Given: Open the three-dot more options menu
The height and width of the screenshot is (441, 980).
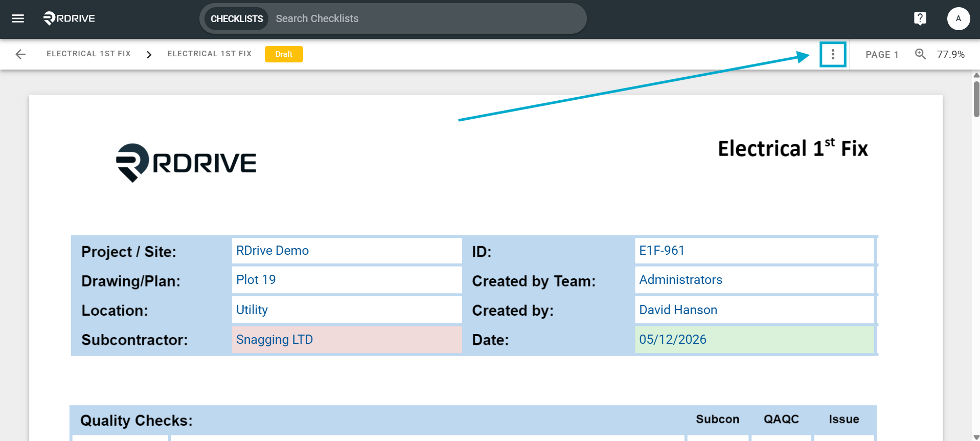Looking at the screenshot, I should tap(833, 54).
